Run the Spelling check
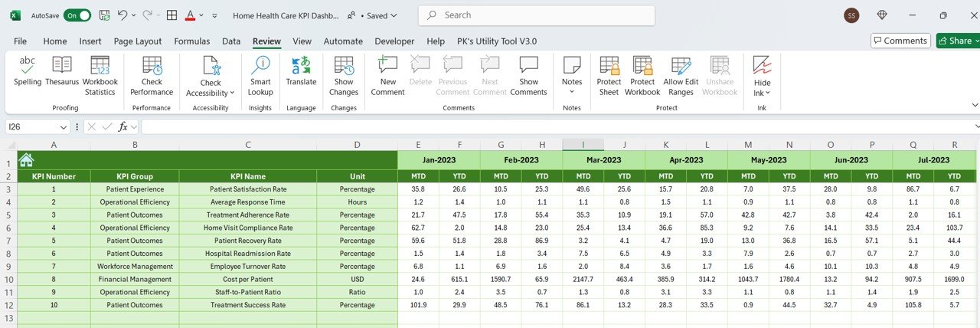 28,72
